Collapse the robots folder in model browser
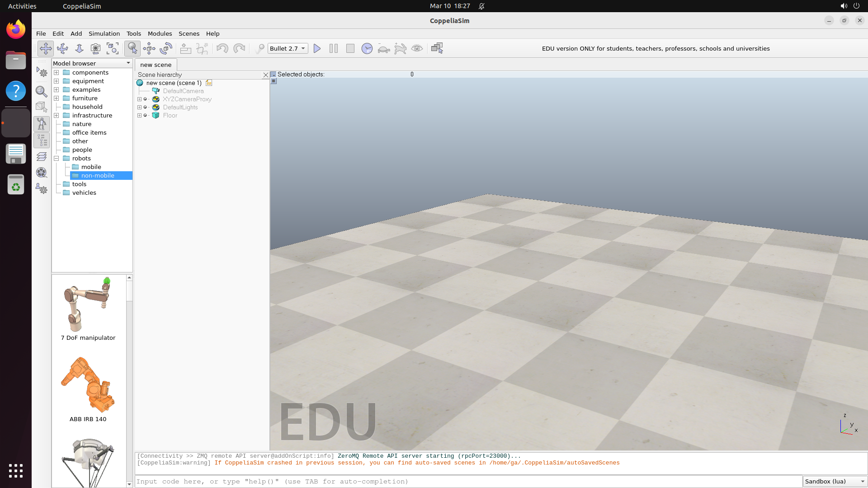The height and width of the screenshot is (488, 868). click(57, 158)
